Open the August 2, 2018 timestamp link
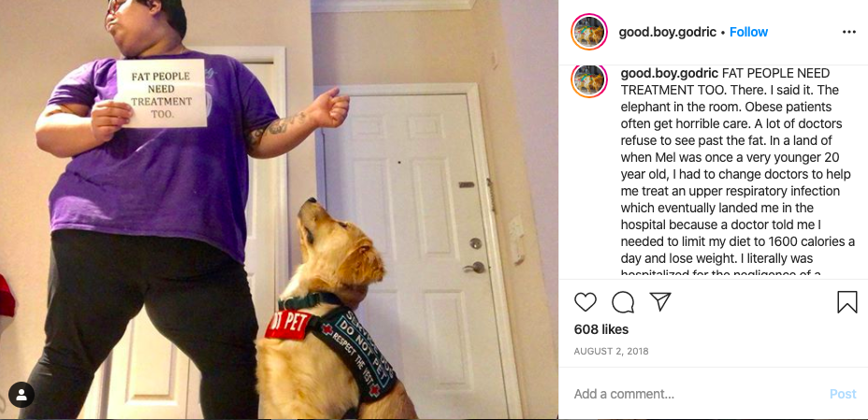Image resolution: width=868 pixels, height=420 pixels. point(611,352)
